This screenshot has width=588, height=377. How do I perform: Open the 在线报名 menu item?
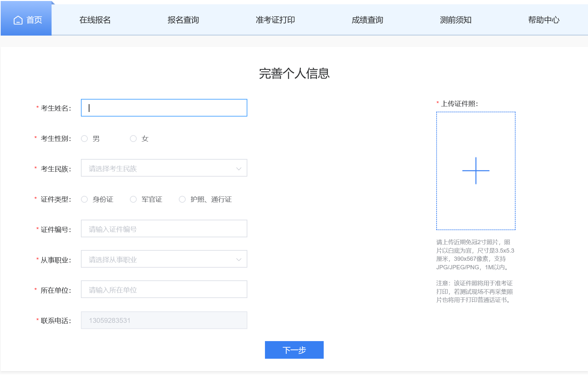coord(95,20)
